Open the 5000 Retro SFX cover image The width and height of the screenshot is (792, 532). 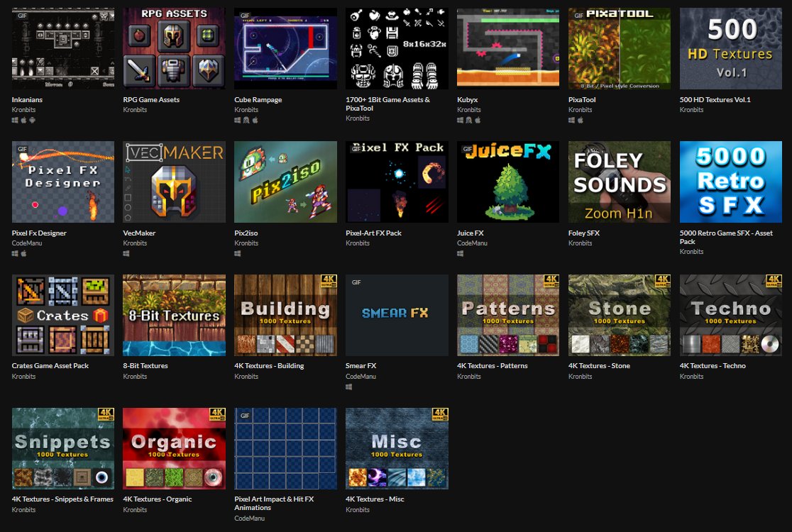click(x=731, y=182)
